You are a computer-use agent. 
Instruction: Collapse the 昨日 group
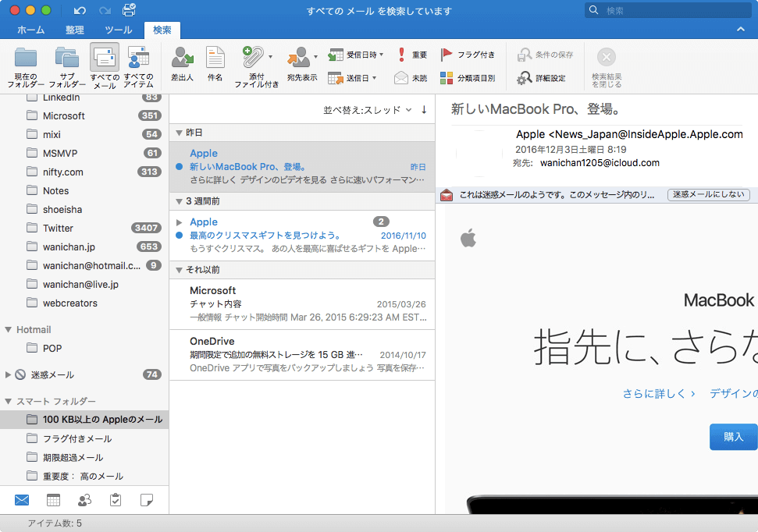click(x=179, y=133)
